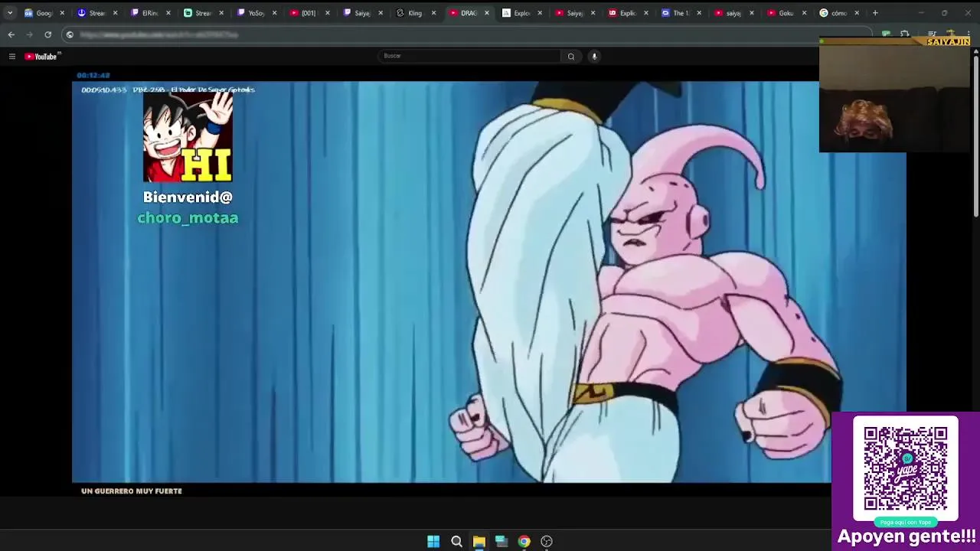Open browser extensions puzzle icon
The width and height of the screenshot is (980, 551).
coord(904,34)
